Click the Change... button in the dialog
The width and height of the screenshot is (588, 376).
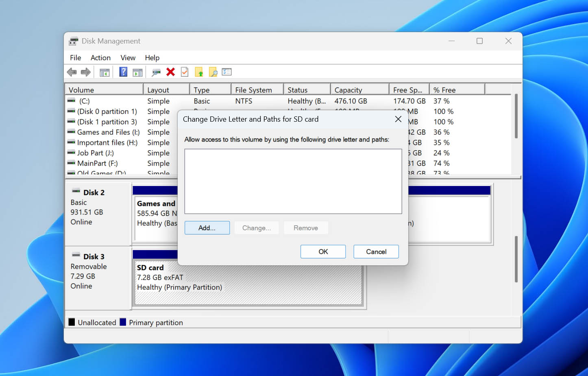[257, 228]
